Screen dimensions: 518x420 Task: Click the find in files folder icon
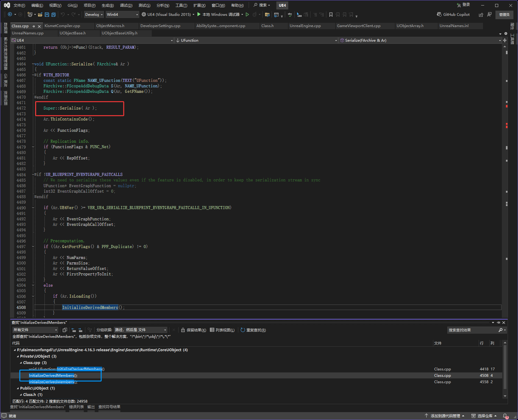coord(267,14)
